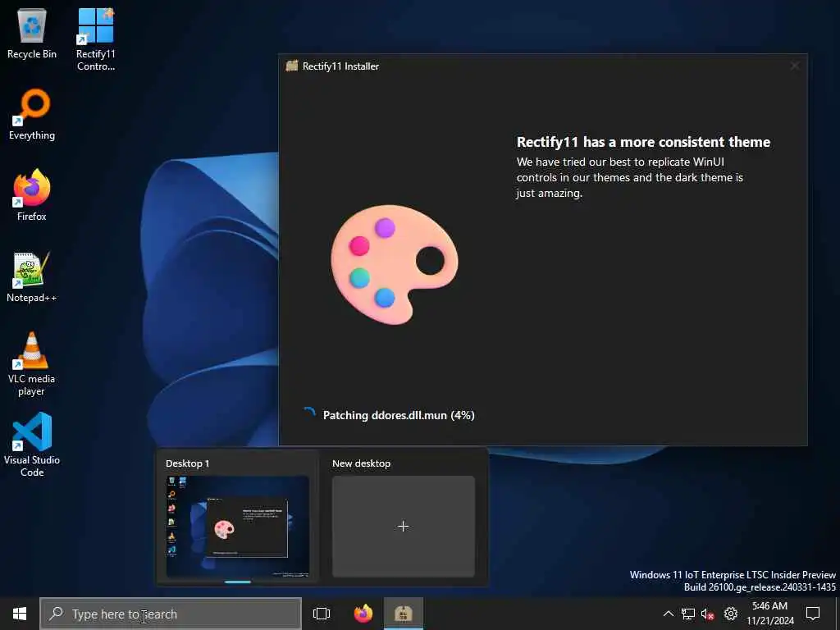Click the Rectify11 Installer window title text
This screenshot has height=630, width=840.
340,66
